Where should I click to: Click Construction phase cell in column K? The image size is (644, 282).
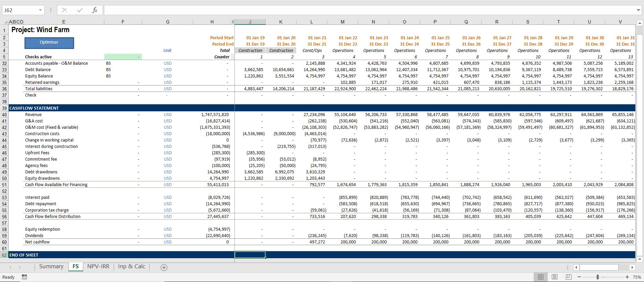point(281,50)
